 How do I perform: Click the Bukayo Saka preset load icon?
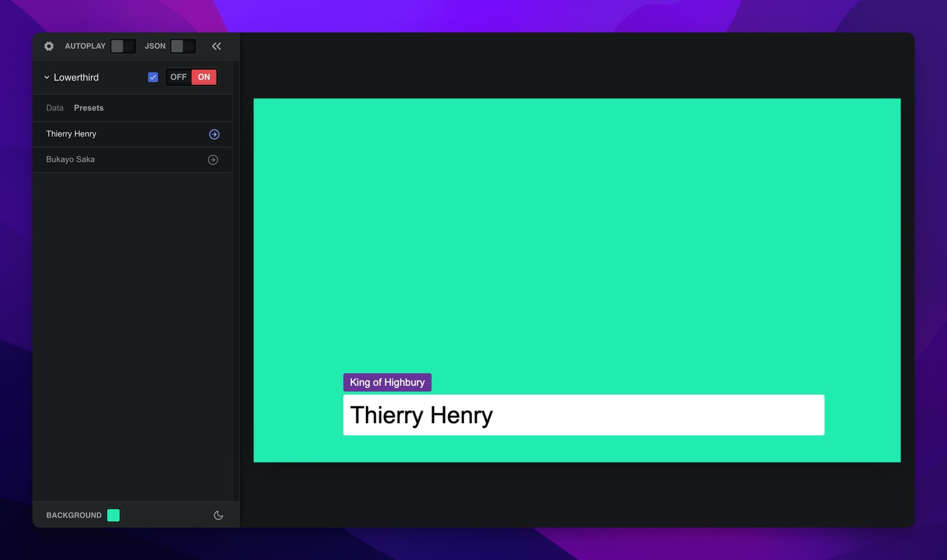(x=213, y=159)
